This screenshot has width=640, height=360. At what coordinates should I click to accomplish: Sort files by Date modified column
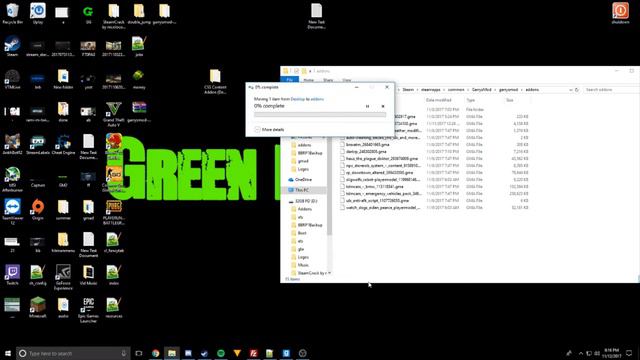[439, 100]
